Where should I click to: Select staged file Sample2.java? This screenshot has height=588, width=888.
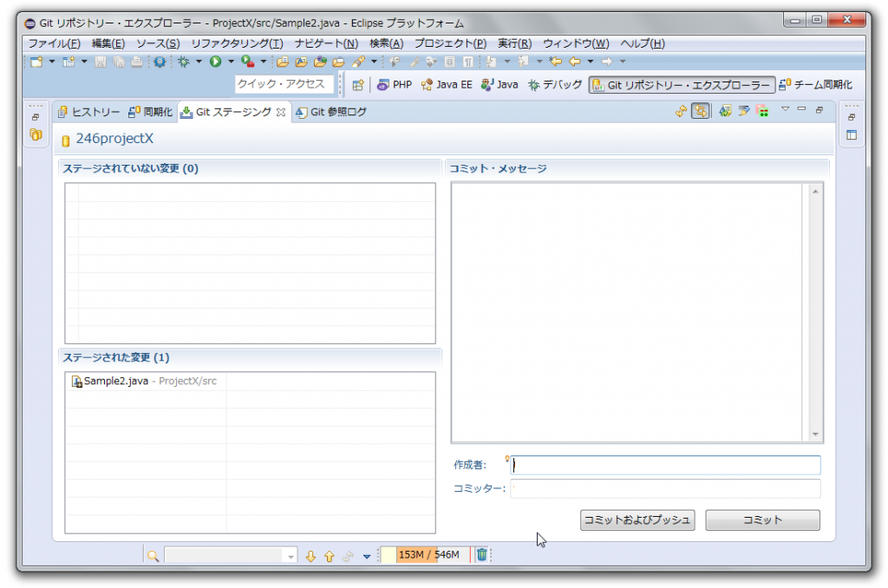tap(115, 382)
